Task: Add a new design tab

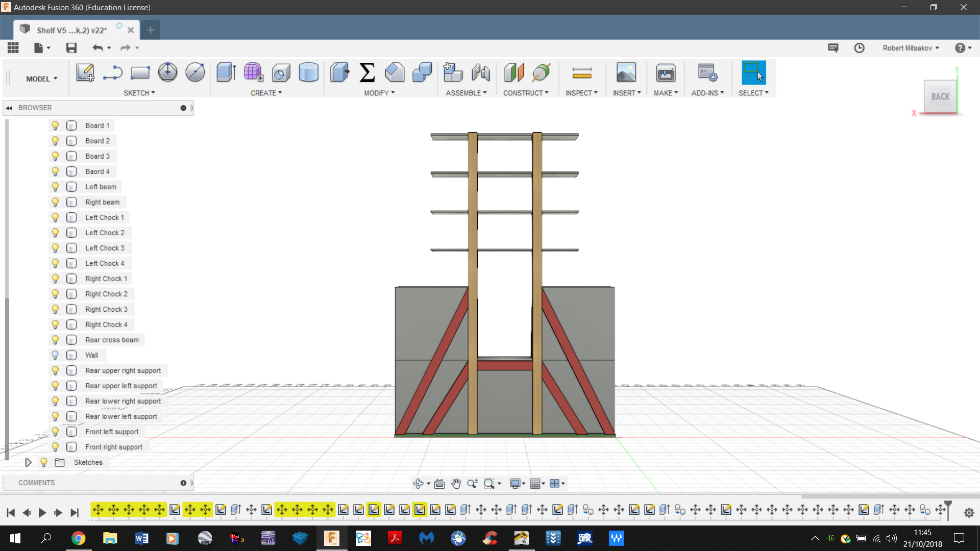Action: [150, 30]
